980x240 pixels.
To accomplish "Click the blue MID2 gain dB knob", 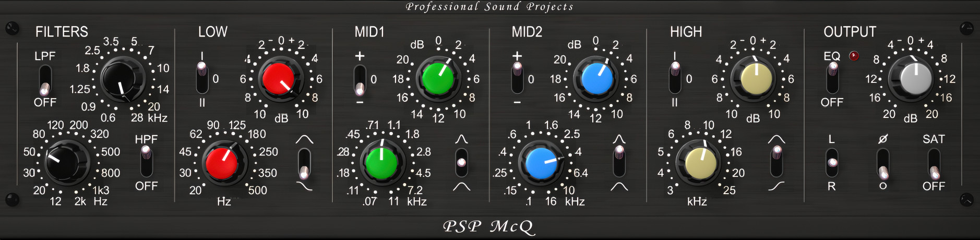I will pyautogui.click(x=596, y=78).
